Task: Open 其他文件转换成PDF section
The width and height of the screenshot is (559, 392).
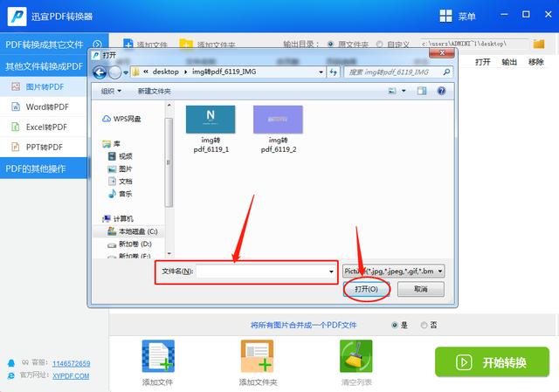Action: [44, 66]
